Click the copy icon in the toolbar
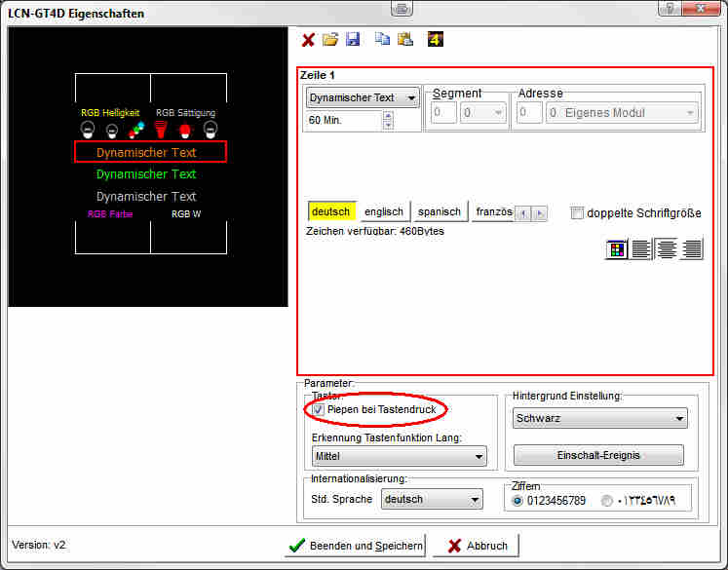The height and width of the screenshot is (570, 728). point(384,40)
